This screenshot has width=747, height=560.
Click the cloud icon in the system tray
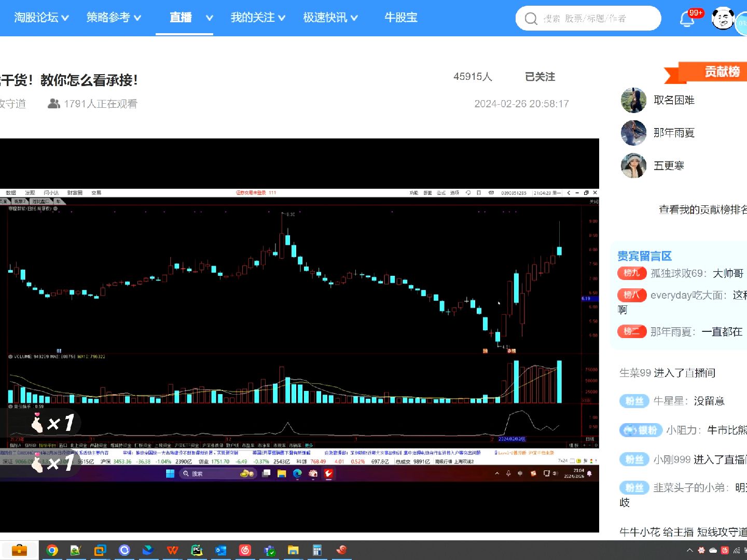713,550
